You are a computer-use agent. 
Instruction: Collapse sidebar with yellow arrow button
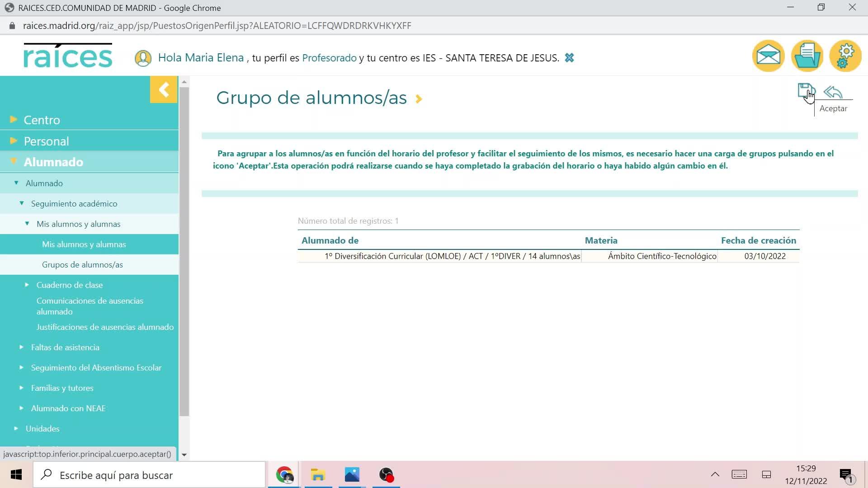pyautogui.click(x=164, y=89)
